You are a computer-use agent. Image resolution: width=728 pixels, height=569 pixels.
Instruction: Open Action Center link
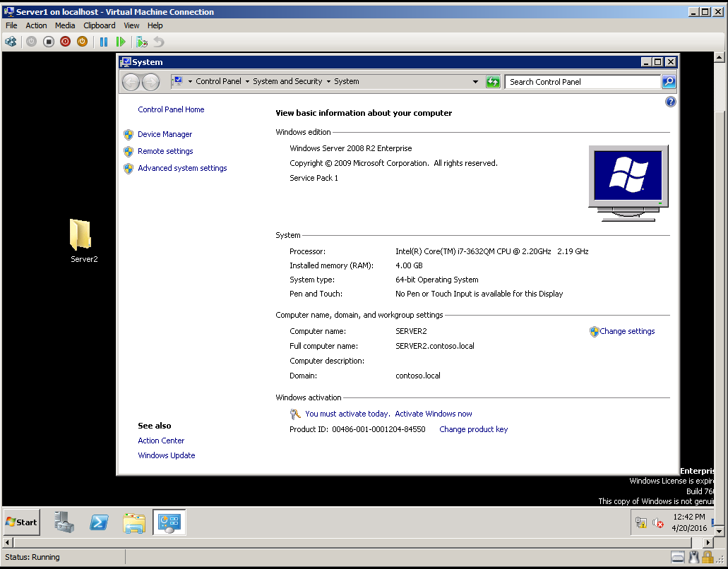tap(161, 441)
